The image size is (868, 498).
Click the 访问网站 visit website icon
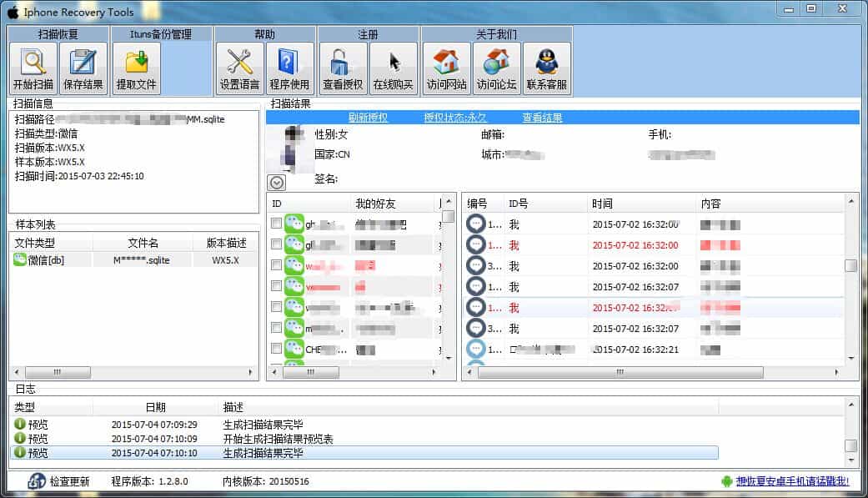click(x=446, y=68)
